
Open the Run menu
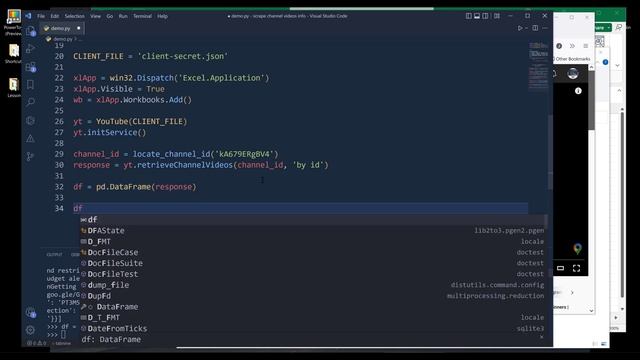click(x=123, y=16)
